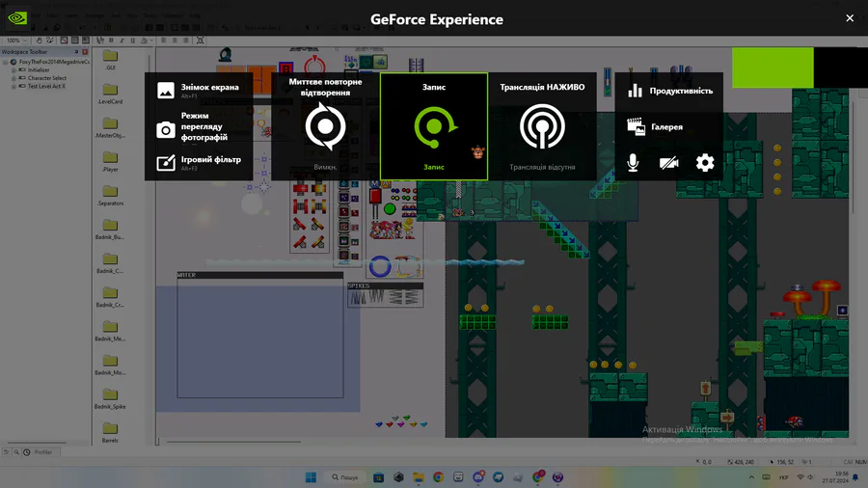Toggle the camera in the overlay

pos(668,163)
